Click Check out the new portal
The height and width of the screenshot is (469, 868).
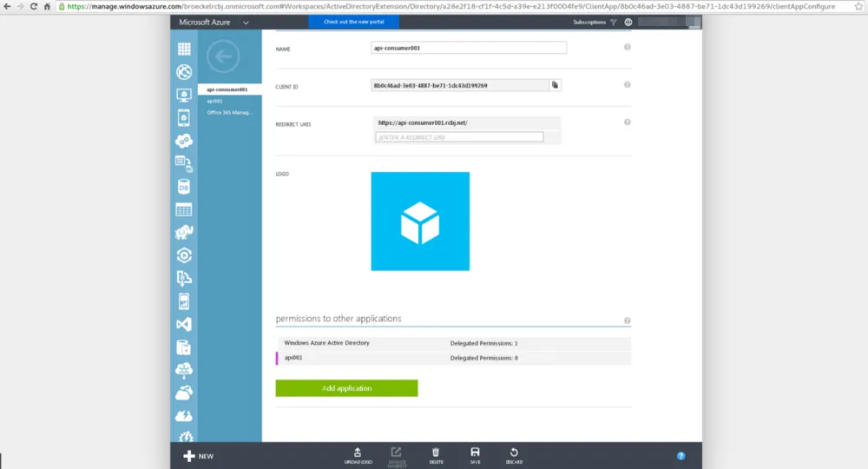[354, 23]
